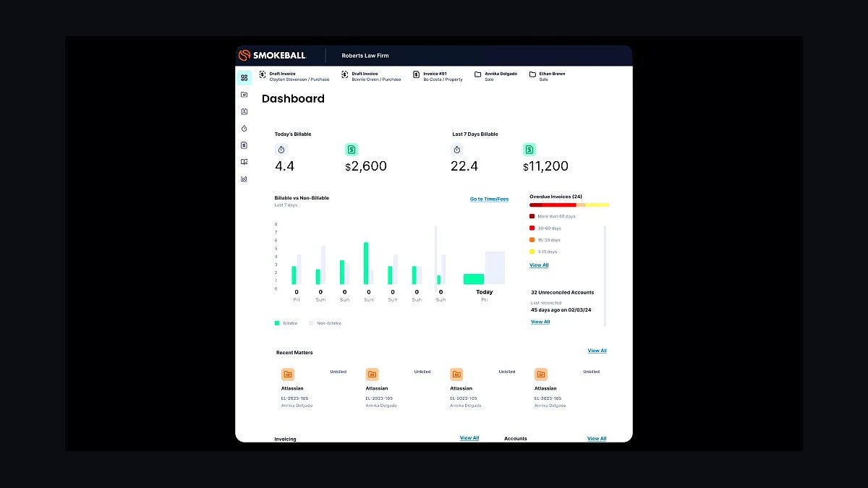This screenshot has width=868, height=488.
Task: Click the More than 60 days legend swatch
Action: pos(532,216)
